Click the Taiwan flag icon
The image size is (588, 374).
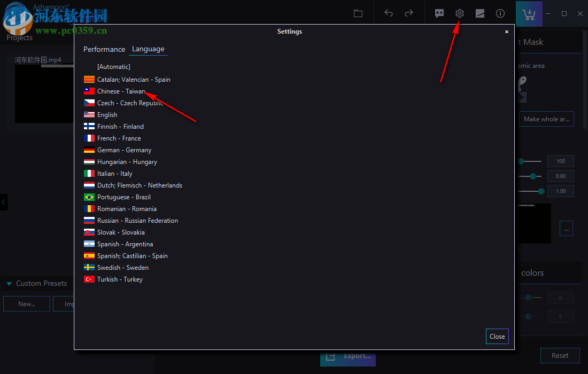click(89, 91)
